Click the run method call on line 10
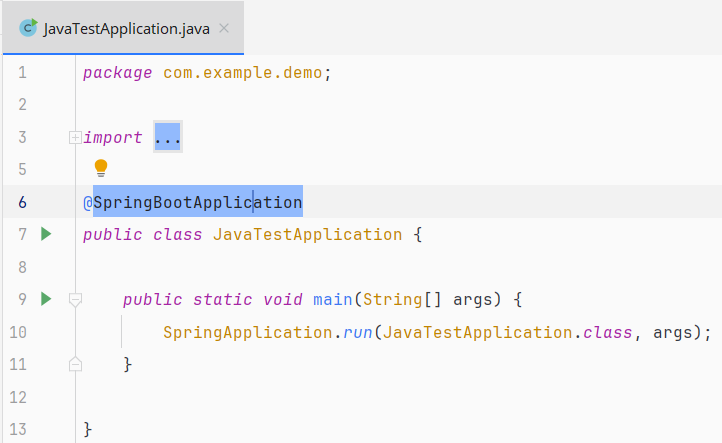Viewport: 722px width, 443px height. click(x=358, y=332)
